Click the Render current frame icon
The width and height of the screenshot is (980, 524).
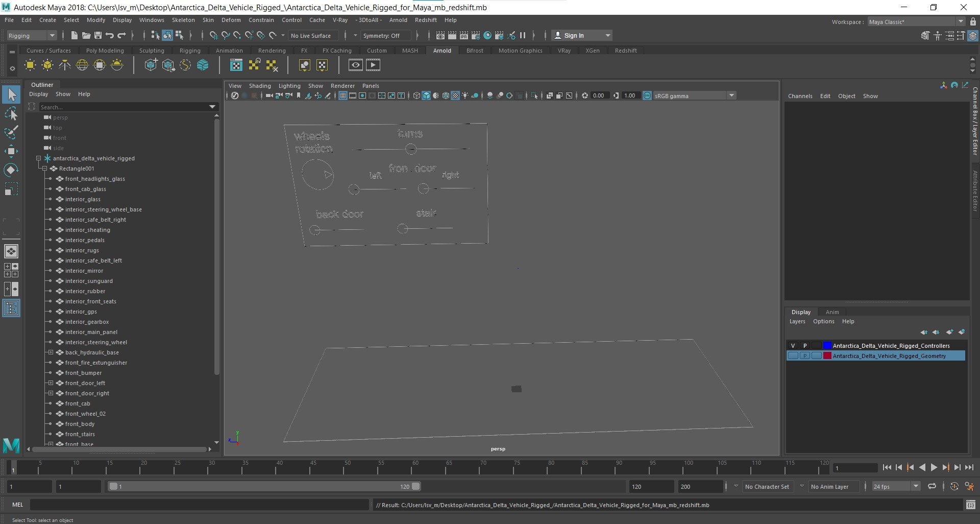452,35
